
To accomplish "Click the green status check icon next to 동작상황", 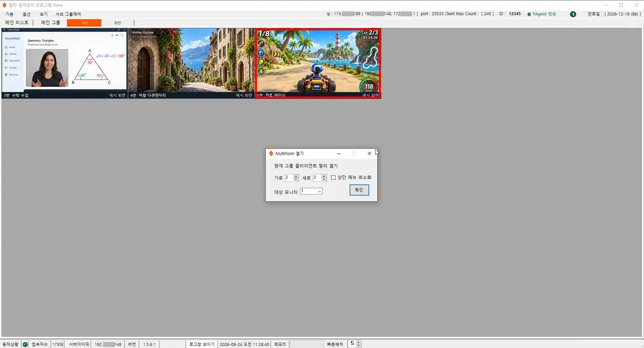I will [x=25, y=344].
